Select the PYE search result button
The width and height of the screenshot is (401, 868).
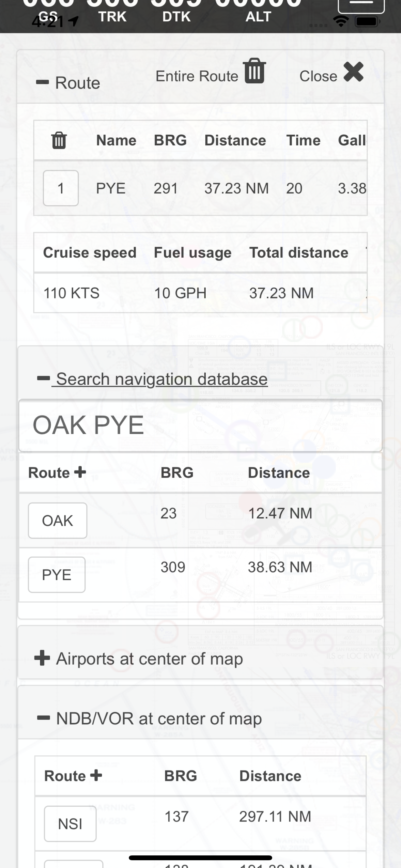point(57,574)
